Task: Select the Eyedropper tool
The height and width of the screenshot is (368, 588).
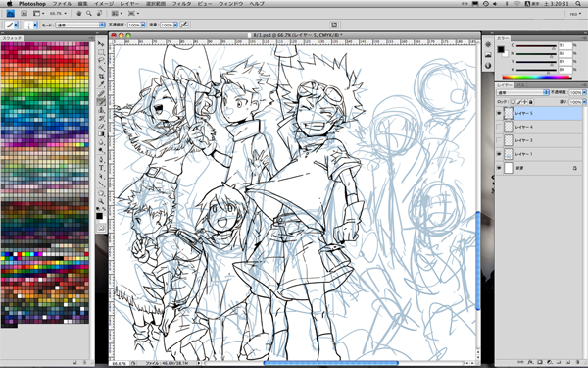Action: tap(101, 84)
